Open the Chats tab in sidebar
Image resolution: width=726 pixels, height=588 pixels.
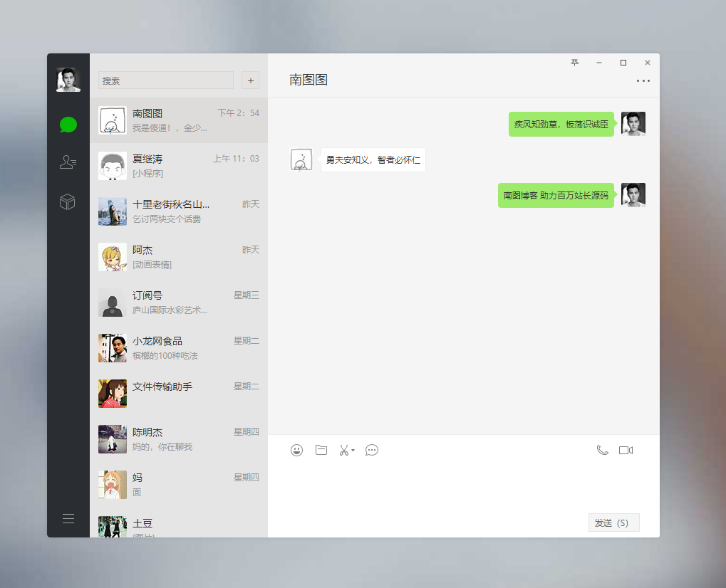tap(68, 125)
